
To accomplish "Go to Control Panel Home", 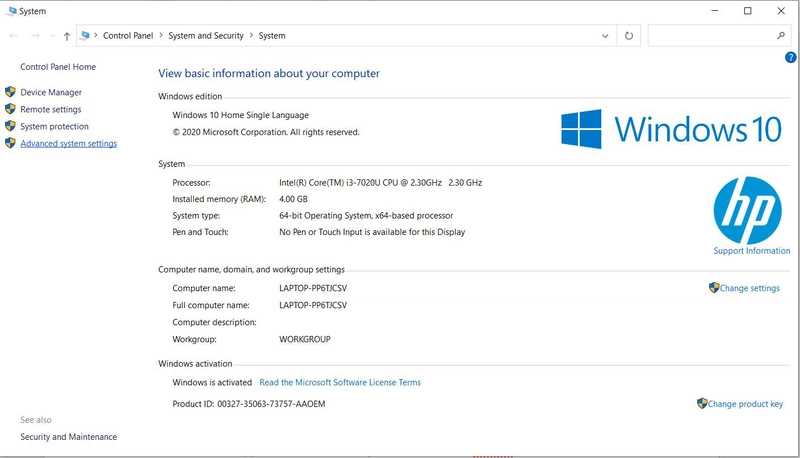I will [x=58, y=67].
